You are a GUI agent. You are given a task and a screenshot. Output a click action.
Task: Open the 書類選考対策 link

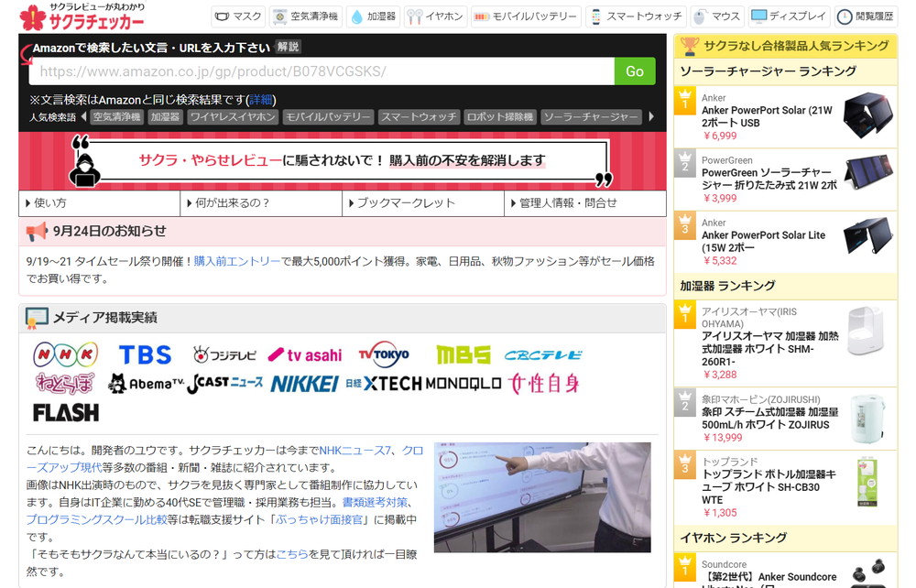click(375, 502)
